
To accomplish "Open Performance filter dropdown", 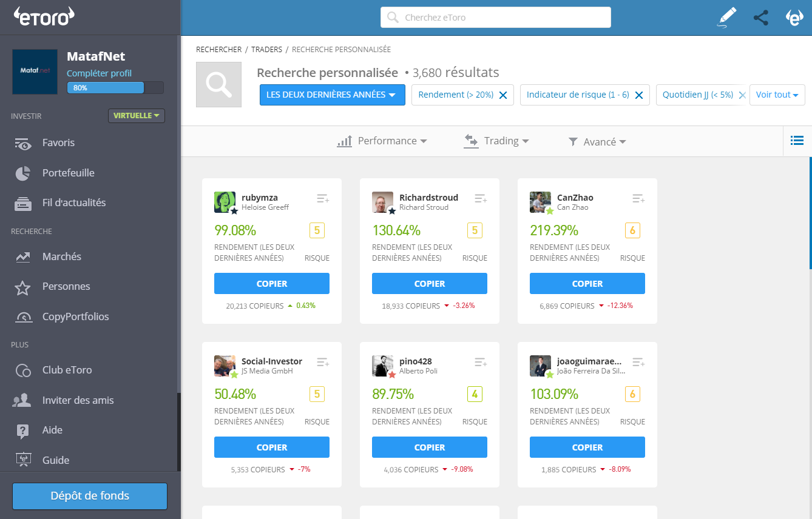I will [382, 141].
